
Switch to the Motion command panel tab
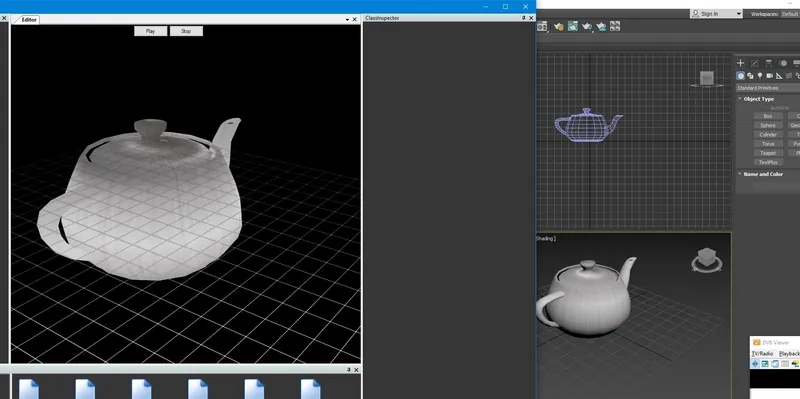point(783,63)
